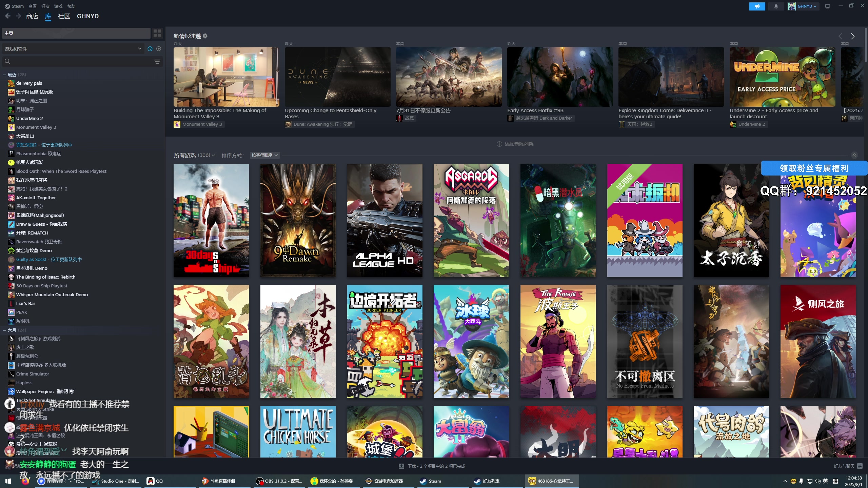
Task: Open the Dune Awakening news thumbnail
Action: (338, 77)
